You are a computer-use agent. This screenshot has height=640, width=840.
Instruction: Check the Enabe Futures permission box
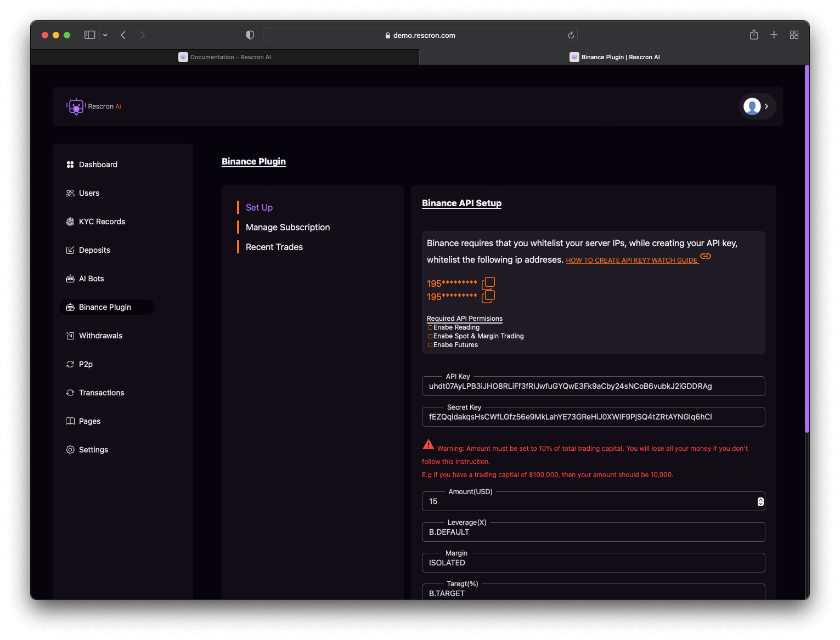[x=430, y=345]
